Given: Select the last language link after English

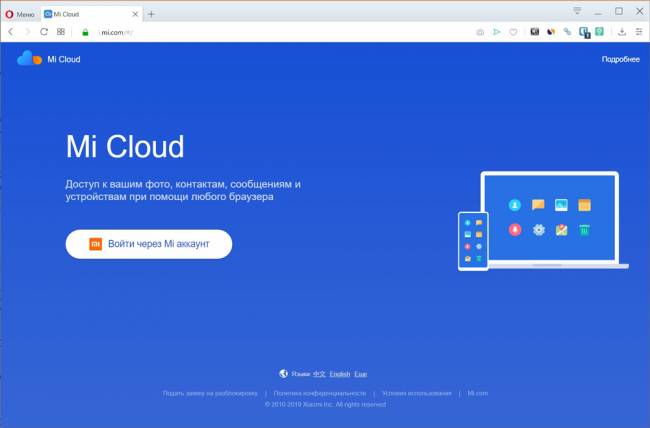Looking at the screenshot, I should tap(361, 374).
